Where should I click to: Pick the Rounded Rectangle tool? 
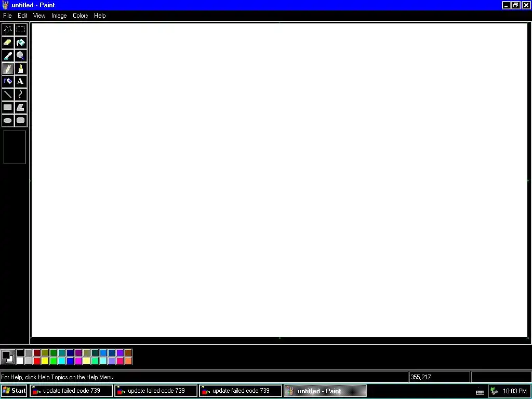tap(21, 121)
